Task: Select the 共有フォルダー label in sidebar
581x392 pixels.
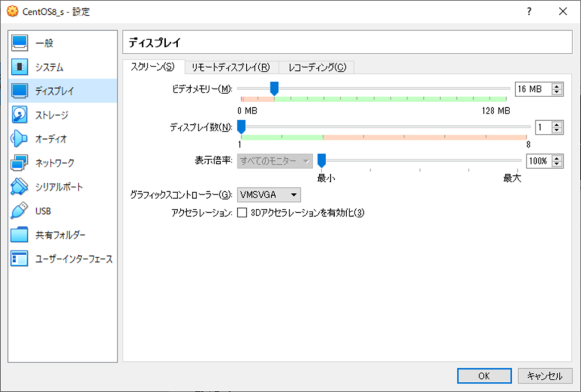Action: click(60, 235)
